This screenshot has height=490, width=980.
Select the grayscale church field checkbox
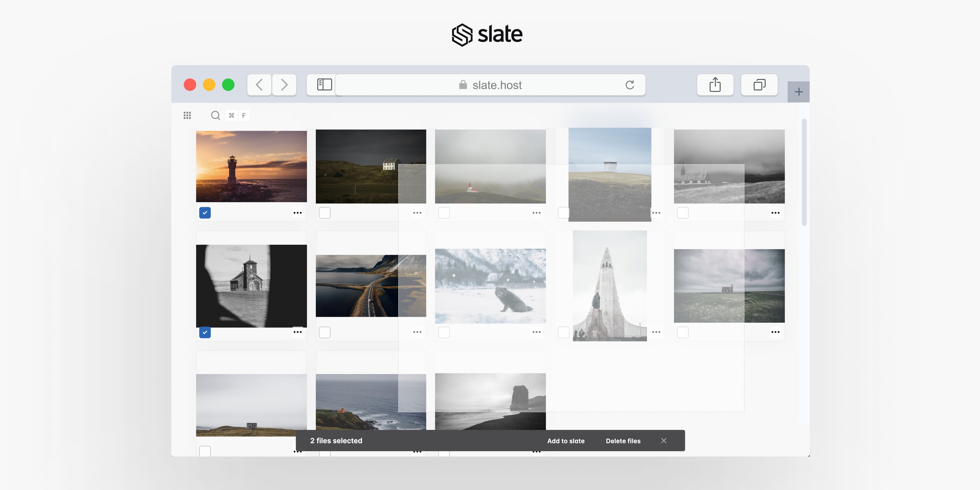click(683, 213)
